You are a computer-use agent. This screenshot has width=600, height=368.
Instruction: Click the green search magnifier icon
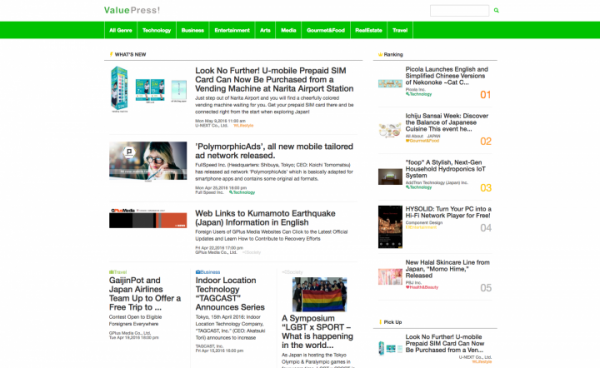point(496,10)
